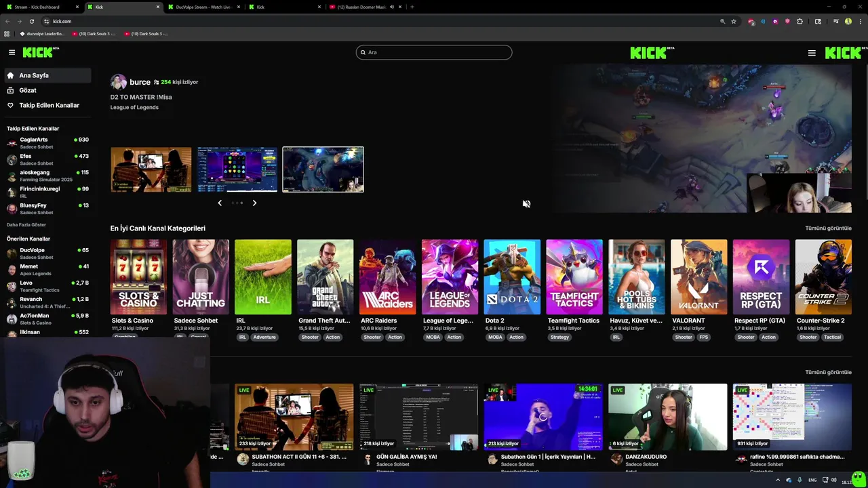868x488 pixels.
Task: Open taskbar volume speaker icon
Action: coord(833,480)
